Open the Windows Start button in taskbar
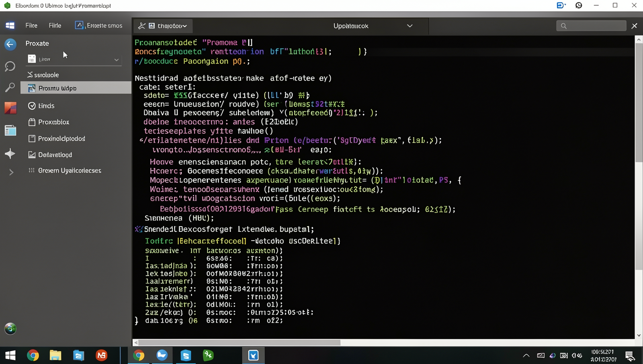The height and width of the screenshot is (364, 643). pos(10,356)
